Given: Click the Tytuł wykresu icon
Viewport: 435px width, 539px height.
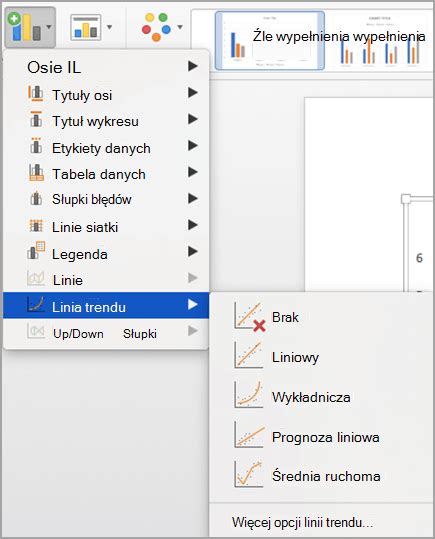Looking at the screenshot, I should pyautogui.click(x=36, y=119).
